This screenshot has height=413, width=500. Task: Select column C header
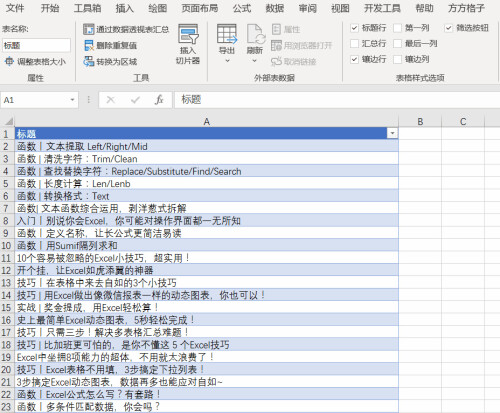click(463, 122)
